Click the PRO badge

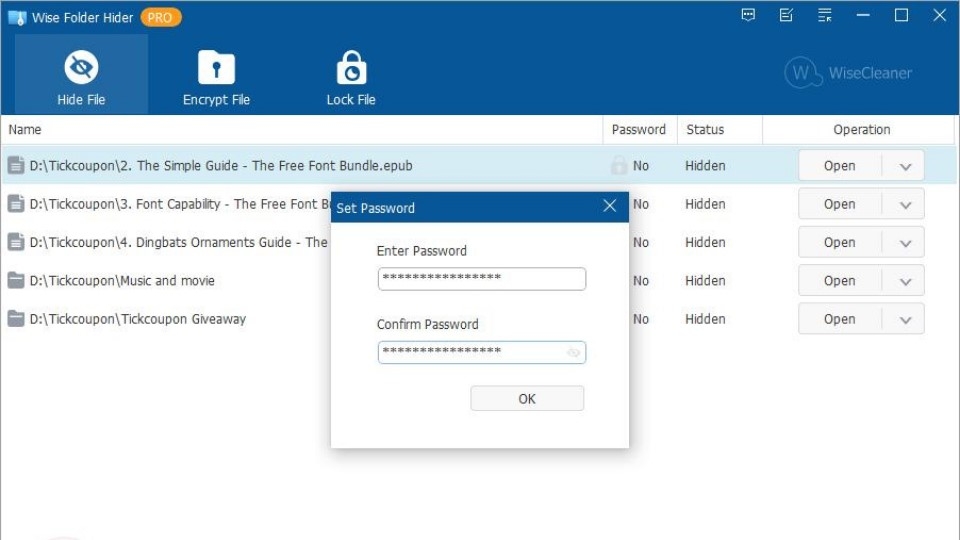(x=160, y=18)
